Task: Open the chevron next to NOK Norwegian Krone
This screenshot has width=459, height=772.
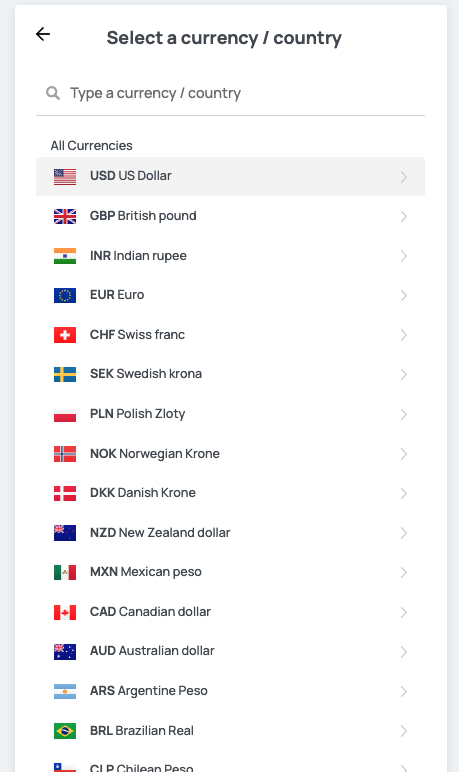Action: click(403, 454)
